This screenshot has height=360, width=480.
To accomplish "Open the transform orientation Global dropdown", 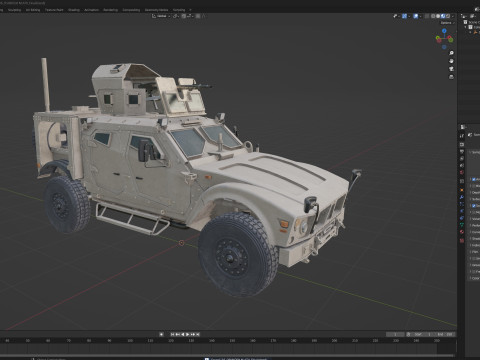I will point(161,16).
